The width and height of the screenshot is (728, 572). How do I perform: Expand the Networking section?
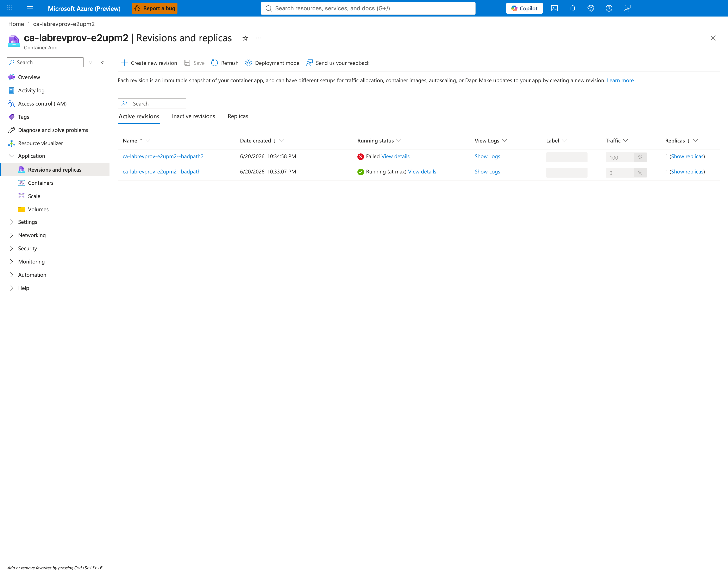click(x=11, y=235)
